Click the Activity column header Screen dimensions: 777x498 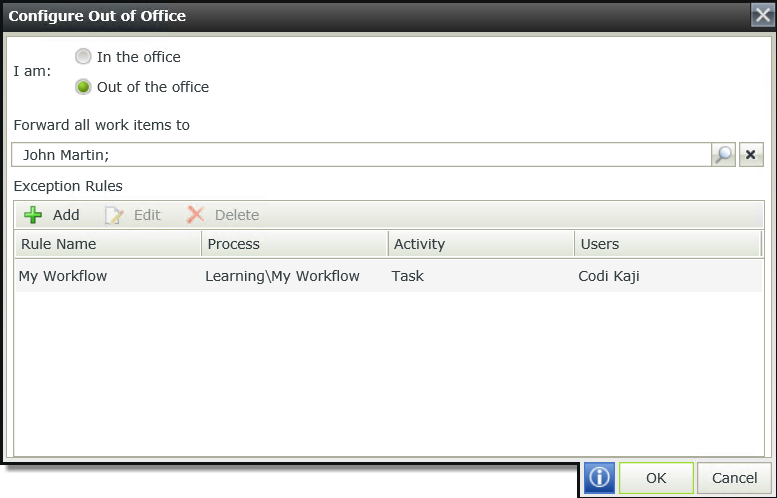pos(481,244)
